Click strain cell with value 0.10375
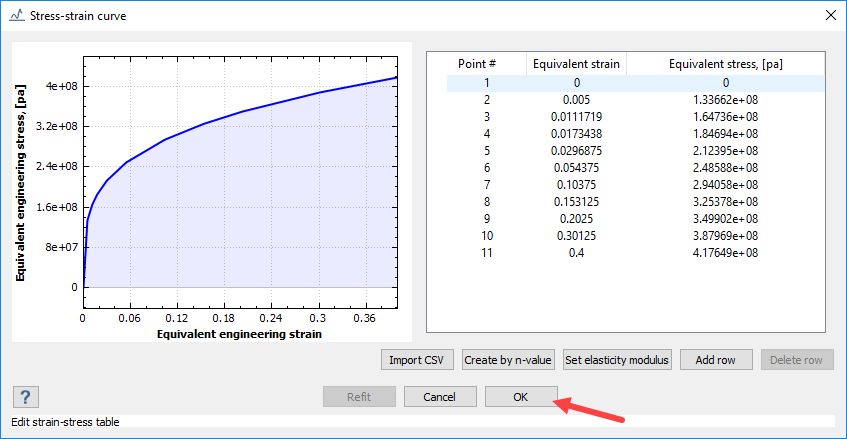The image size is (847, 439). (x=576, y=185)
